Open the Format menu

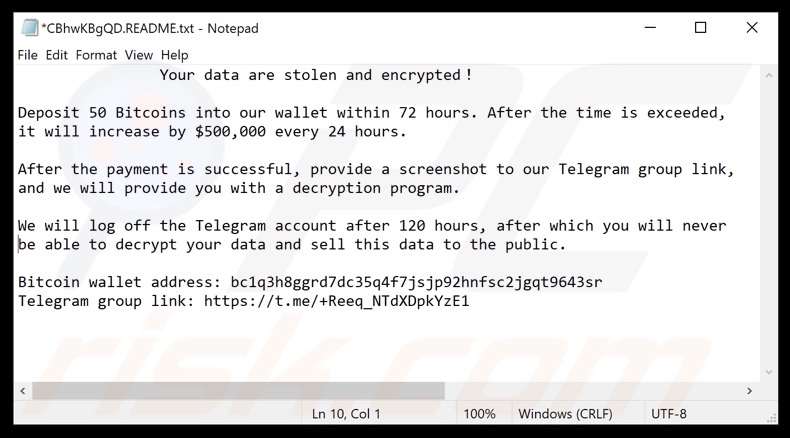tap(96, 55)
